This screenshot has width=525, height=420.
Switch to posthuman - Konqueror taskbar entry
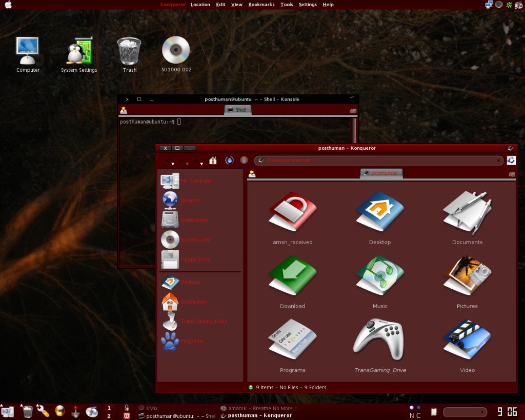256,416
